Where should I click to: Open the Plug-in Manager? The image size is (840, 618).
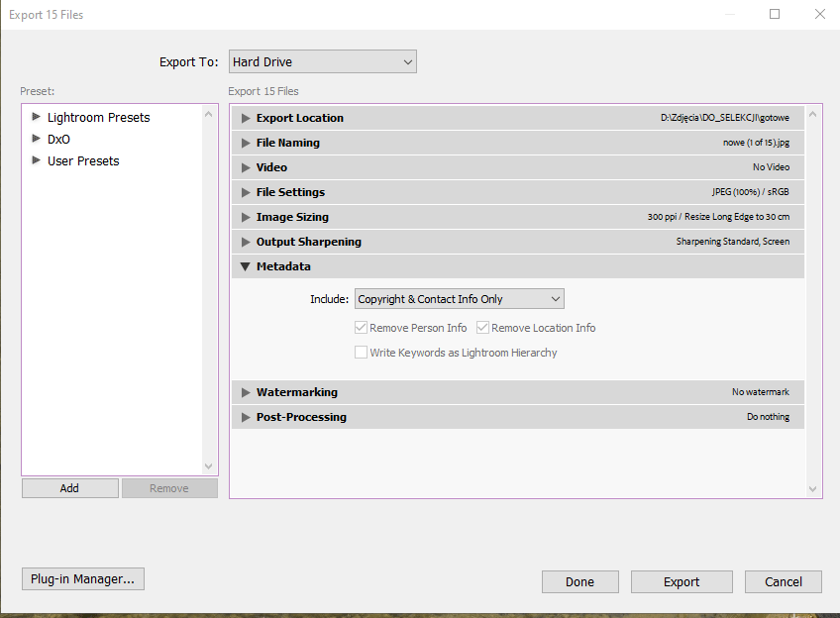(x=83, y=579)
